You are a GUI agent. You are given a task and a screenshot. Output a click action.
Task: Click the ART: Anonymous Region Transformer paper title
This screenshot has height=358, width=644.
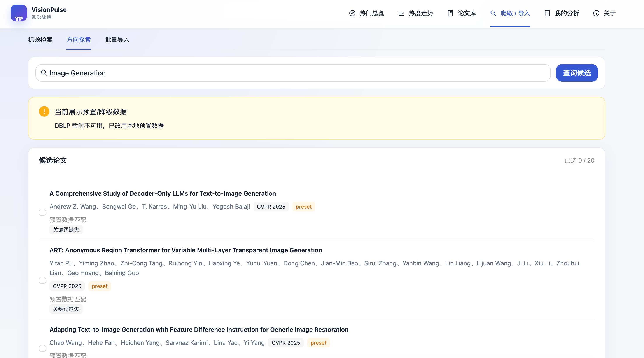coord(186,250)
